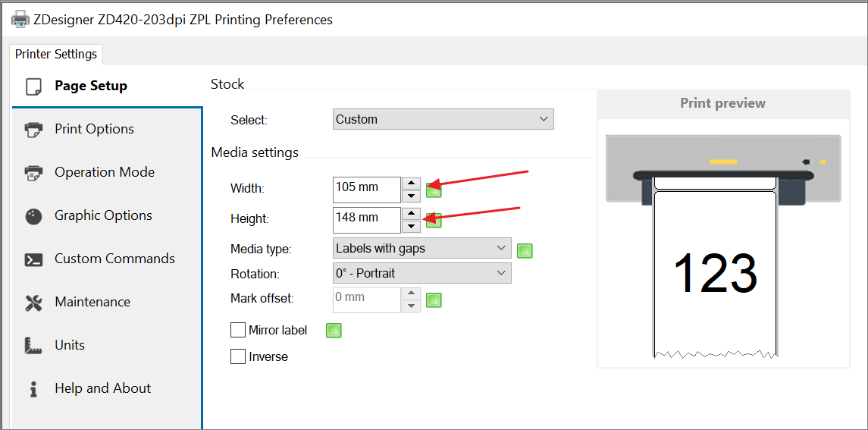This screenshot has height=430, width=868.
Task: Open the Media type dropdown
Action: click(421, 248)
